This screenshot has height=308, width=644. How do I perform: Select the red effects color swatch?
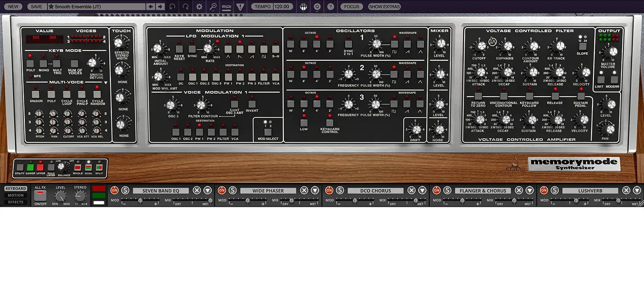(x=99, y=188)
